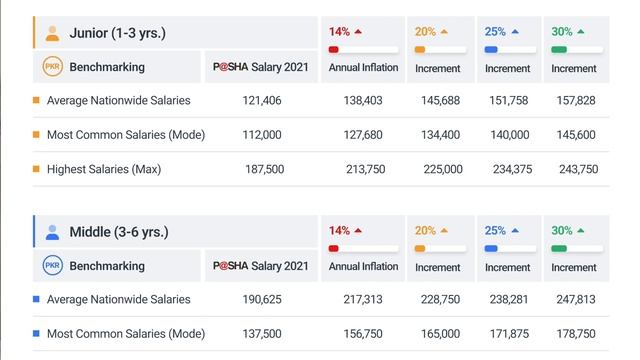The height and width of the screenshot is (360, 640).
Task: Click Highest Salaries (Max) row label
Action: [104, 169]
